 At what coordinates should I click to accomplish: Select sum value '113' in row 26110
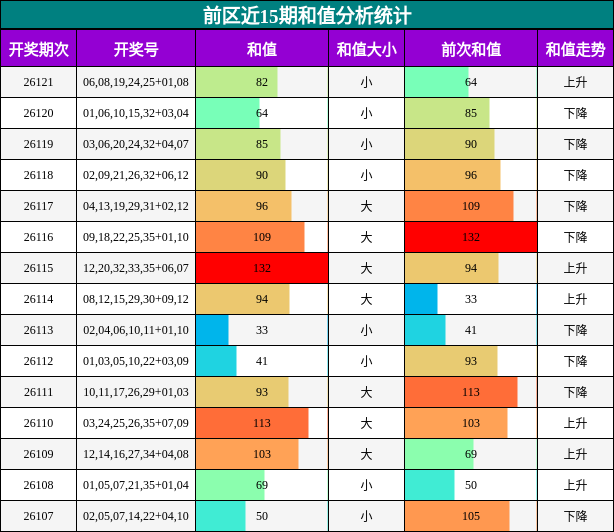(x=262, y=423)
